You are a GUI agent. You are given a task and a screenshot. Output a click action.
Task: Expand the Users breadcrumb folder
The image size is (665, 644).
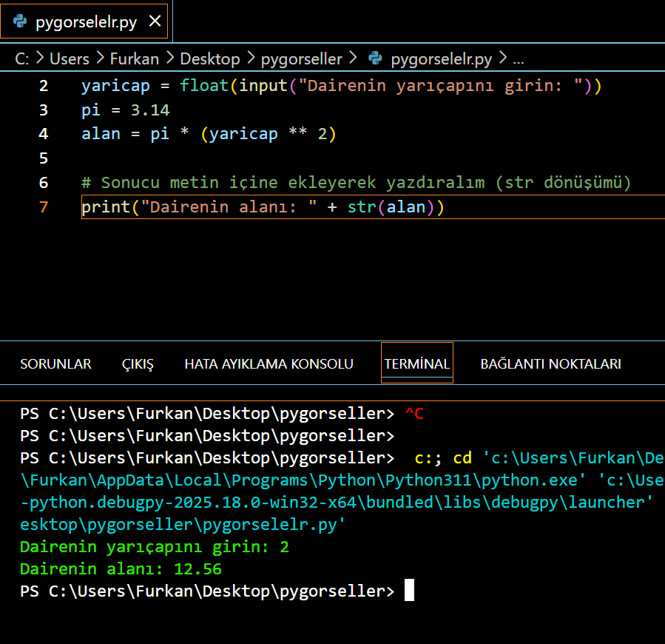click(x=69, y=58)
